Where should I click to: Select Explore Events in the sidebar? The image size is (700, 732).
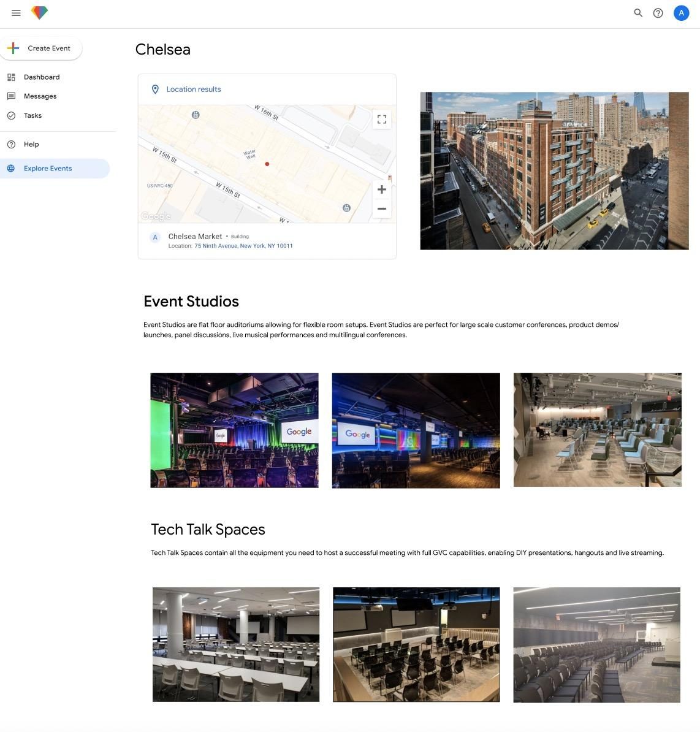coord(48,168)
